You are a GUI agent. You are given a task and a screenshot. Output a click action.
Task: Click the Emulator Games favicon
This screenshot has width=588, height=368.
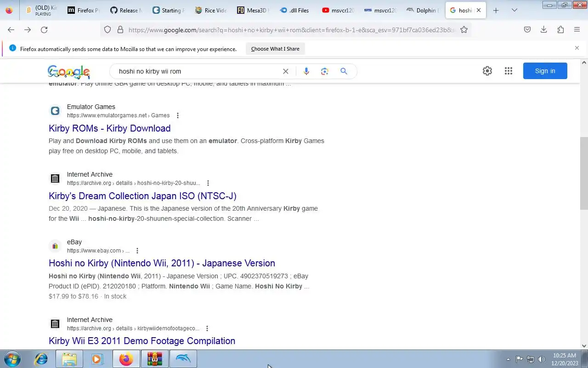(x=55, y=111)
